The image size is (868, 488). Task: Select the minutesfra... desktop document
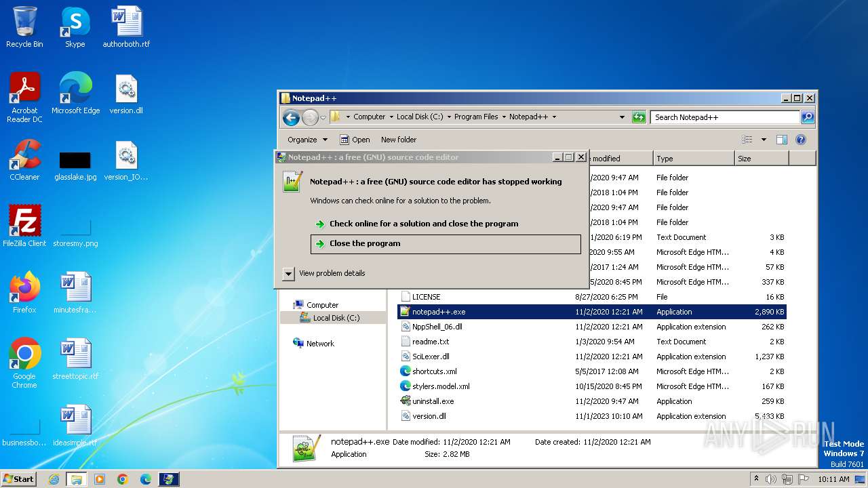tap(75, 293)
